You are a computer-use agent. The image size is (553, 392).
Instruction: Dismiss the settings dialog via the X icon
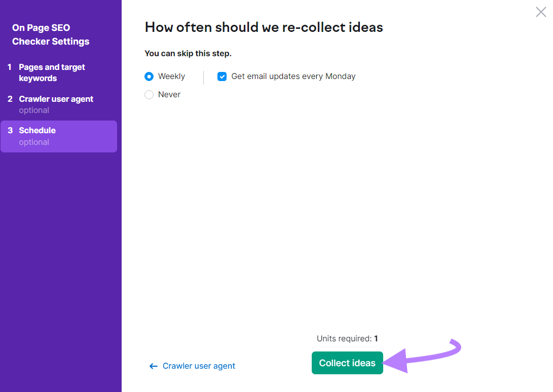tap(541, 12)
